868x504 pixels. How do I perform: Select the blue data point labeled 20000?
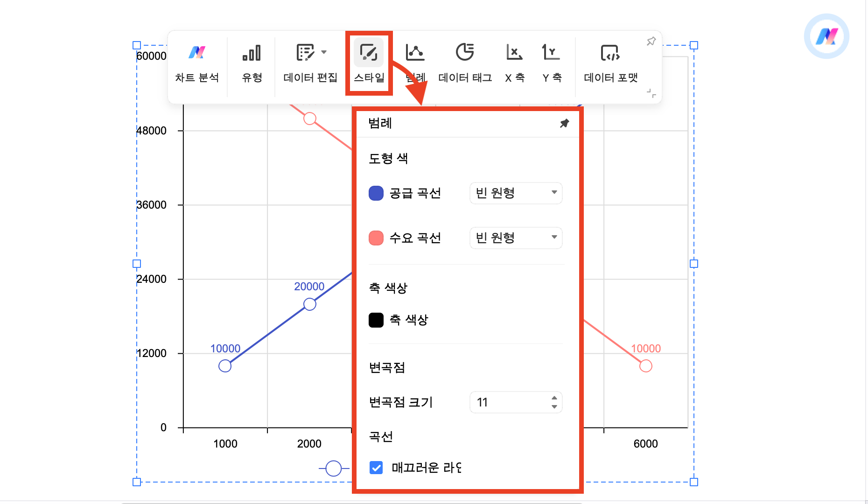310,304
